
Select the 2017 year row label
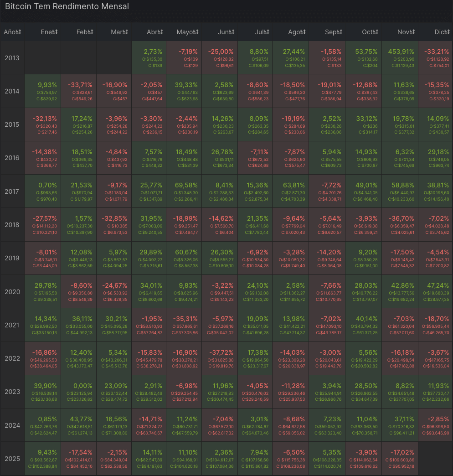[x=12, y=191]
